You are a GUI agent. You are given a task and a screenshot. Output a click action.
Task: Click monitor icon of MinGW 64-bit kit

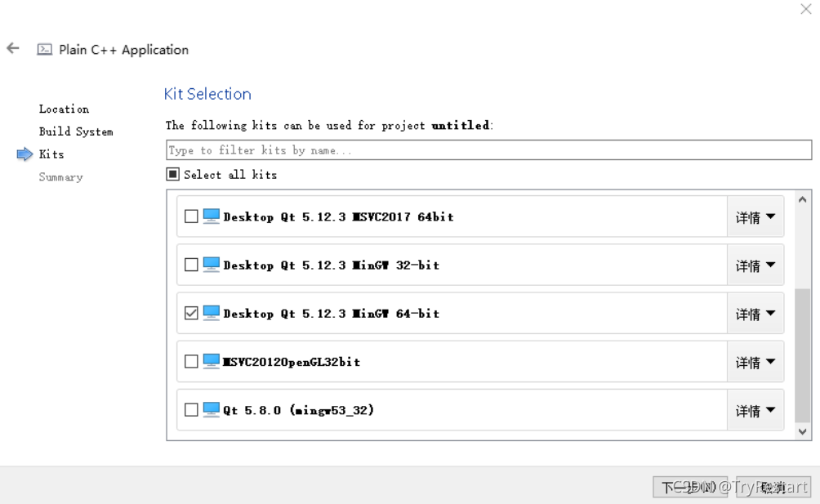(x=212, y=313)
